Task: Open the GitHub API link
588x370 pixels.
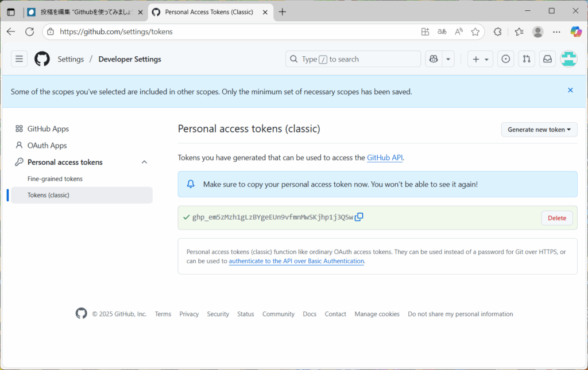Action: (384, 158)
